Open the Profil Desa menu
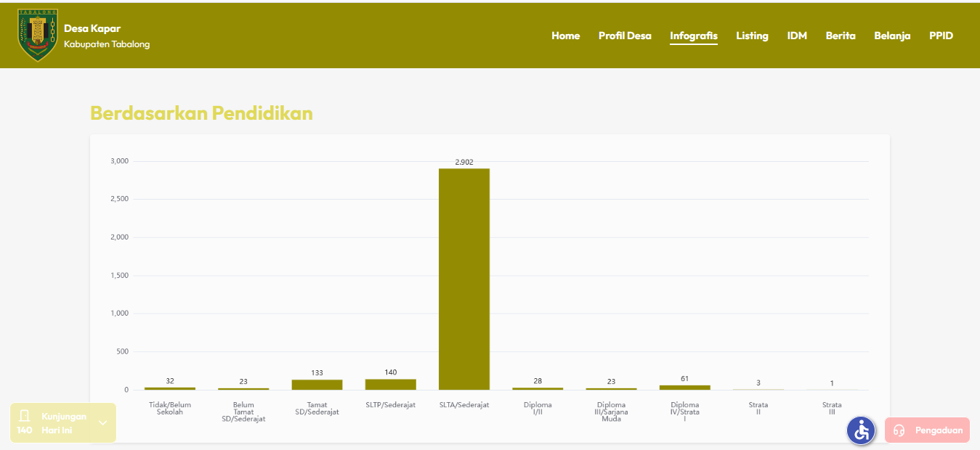This screenshot has height=450, width=980. tap(625, 36)
